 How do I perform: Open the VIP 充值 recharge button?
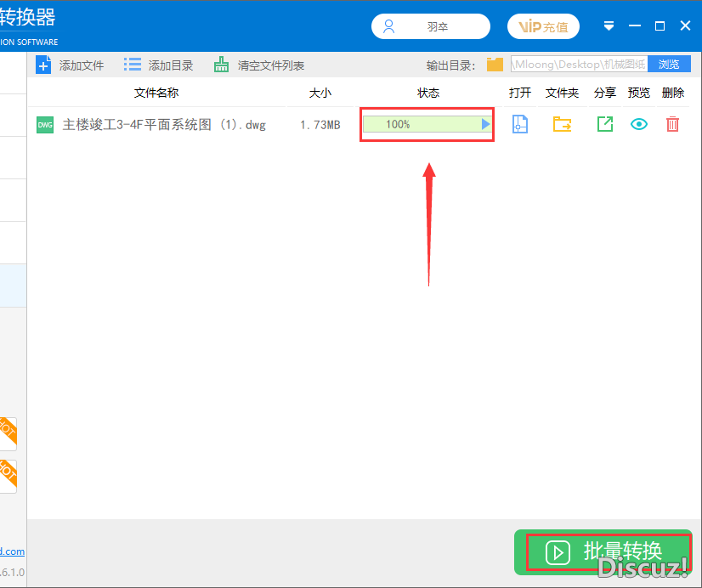543,26
